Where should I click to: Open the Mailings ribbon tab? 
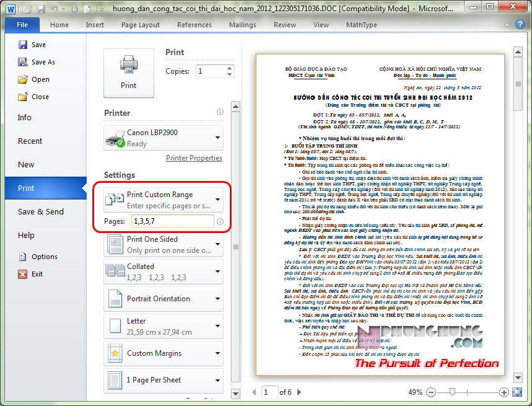point(242,25)
